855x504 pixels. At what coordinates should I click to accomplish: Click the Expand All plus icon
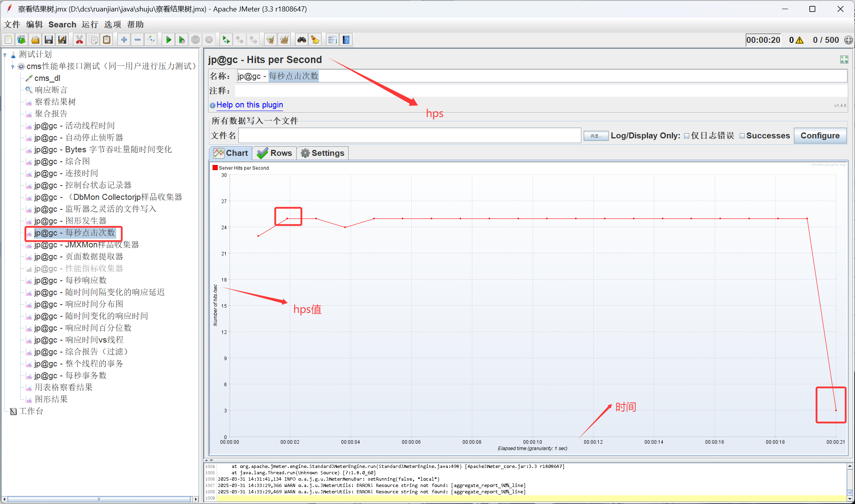(124, 40)
